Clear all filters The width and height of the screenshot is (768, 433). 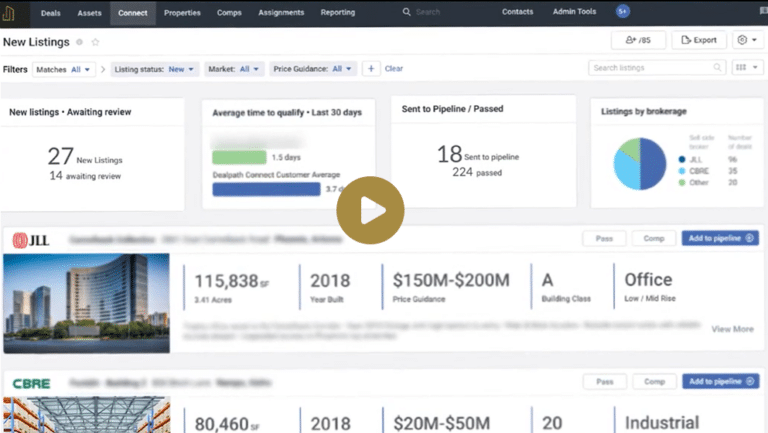pos(394,69)
